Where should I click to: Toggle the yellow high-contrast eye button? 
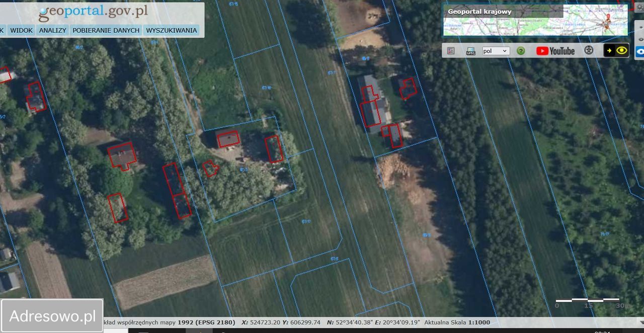(616, 50)
